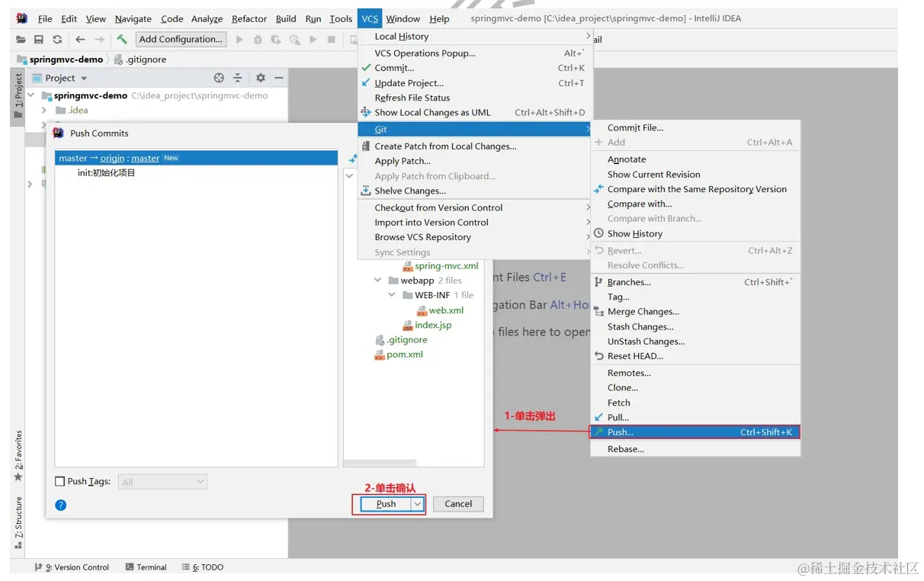Open the 2: Favorites side tool window
This screenshot has height=581, width=924.
pyautogui.click(x=18, y=456)
